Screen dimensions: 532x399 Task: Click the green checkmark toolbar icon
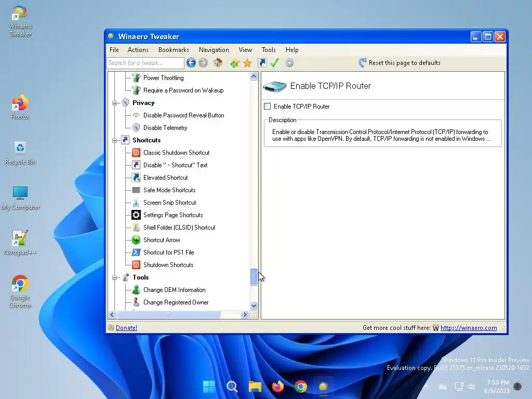274,63
